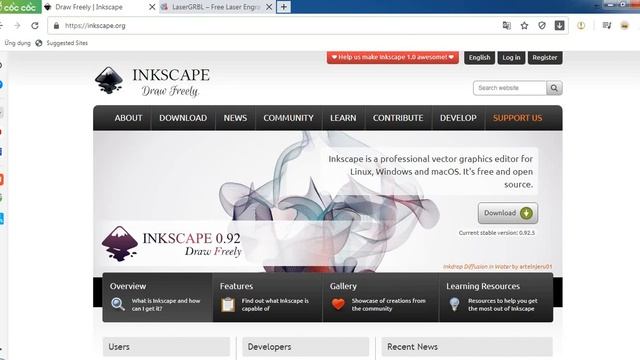Screen dimensions: 640x360
Task: Click the user profile avatar icon
Action: tap(624, 26)
